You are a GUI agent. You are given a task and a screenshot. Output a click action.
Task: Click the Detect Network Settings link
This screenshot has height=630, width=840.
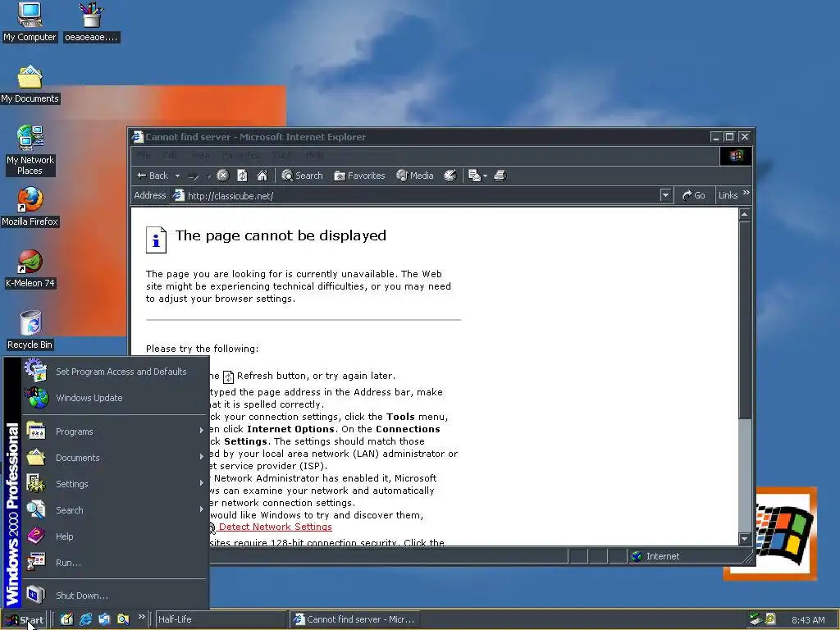click(276, 527)
